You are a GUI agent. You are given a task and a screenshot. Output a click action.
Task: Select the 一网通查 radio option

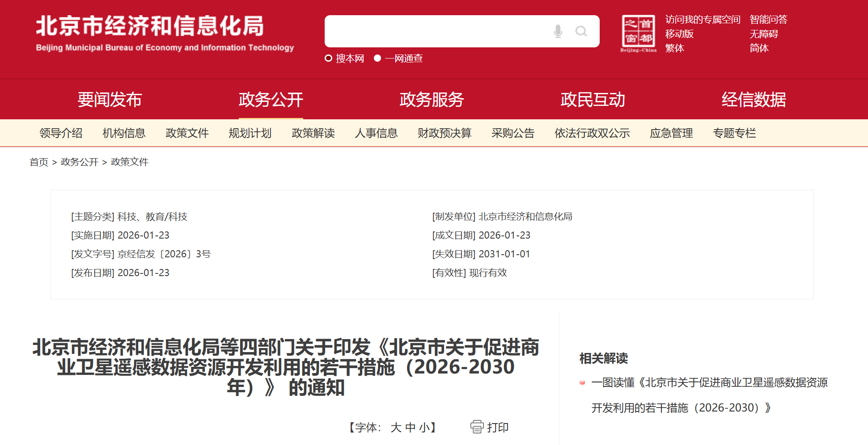(377, 58)
